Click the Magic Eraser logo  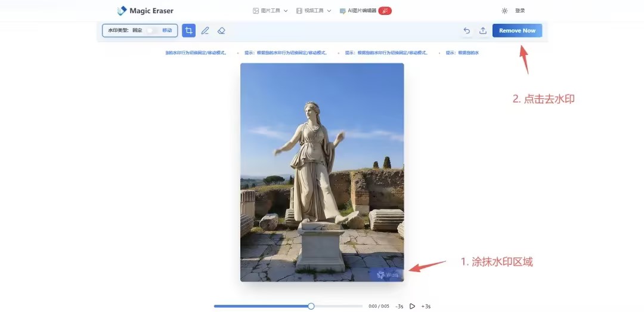pos(145,11)
